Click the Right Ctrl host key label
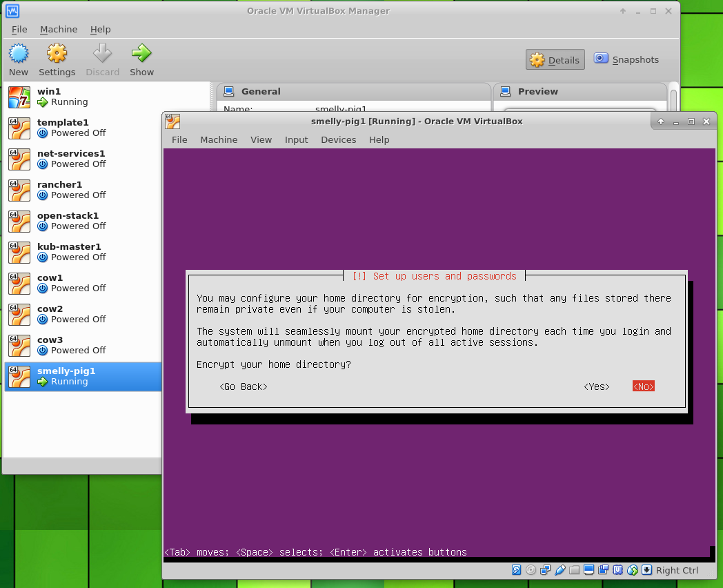Viewport: 723px width, 588px height. click(x=677, y=571)
